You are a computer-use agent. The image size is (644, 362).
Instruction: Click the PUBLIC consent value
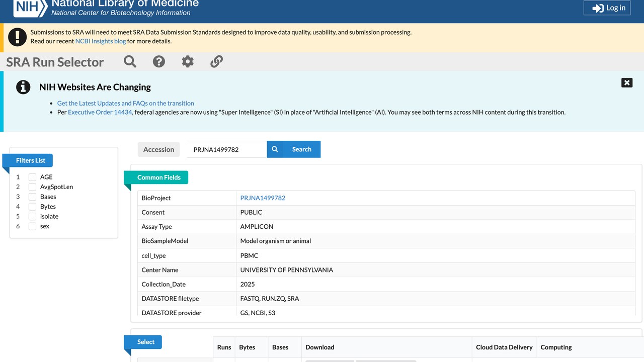tap(251, 213)
